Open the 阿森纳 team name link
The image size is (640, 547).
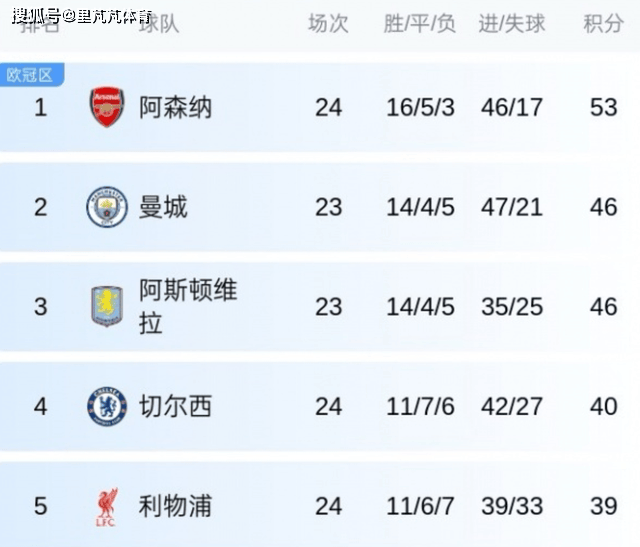point(175,107)
